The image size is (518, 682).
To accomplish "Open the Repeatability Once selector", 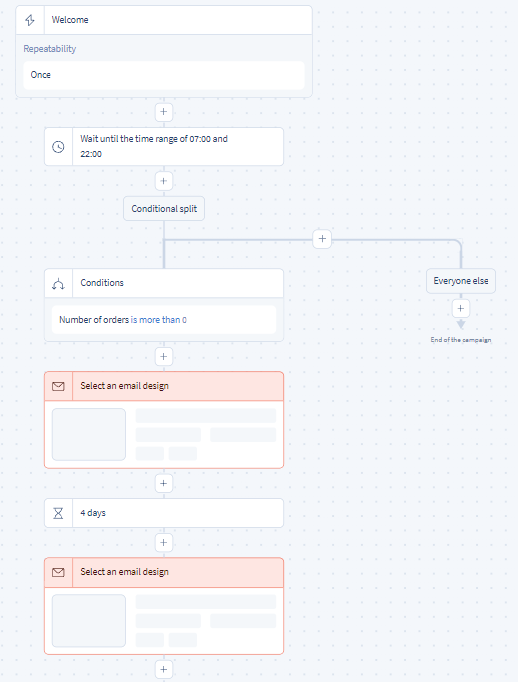I will click(164, 75).
